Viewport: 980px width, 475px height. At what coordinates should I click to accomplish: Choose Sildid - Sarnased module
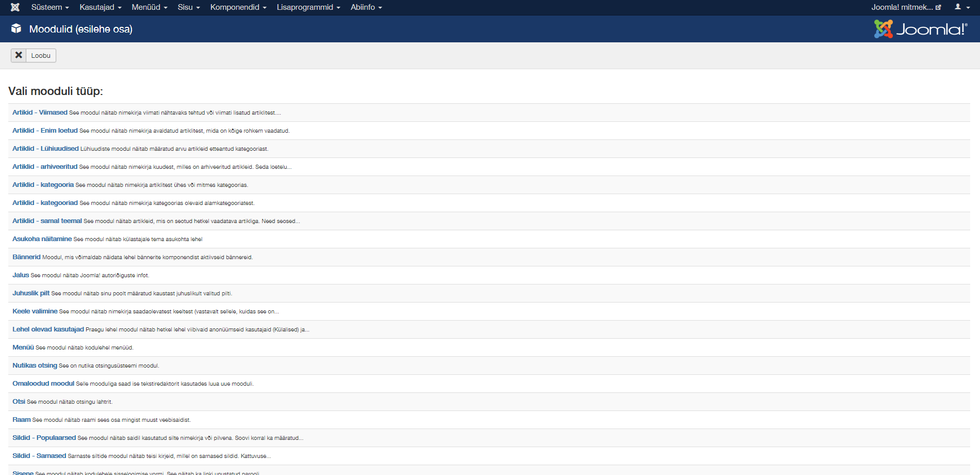[x=39, y=456]
